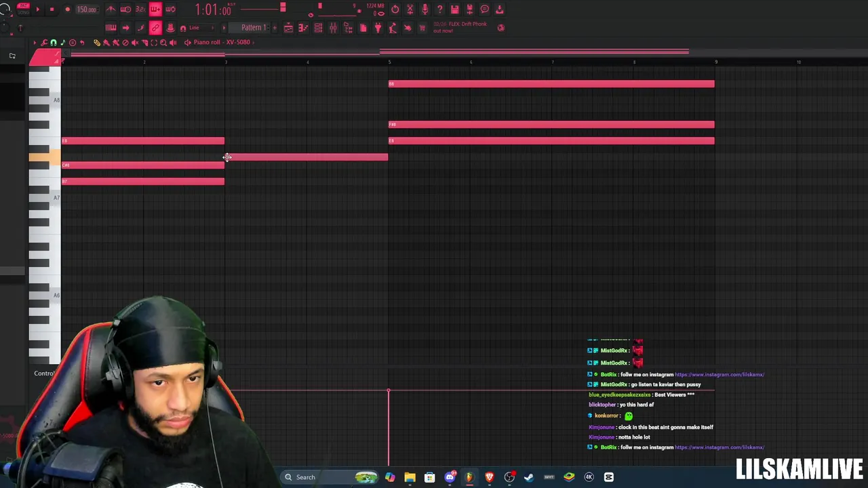Click the piano roll horizontal scrollbar
This screenshot has width=868, height=488.
pos(380,52)
